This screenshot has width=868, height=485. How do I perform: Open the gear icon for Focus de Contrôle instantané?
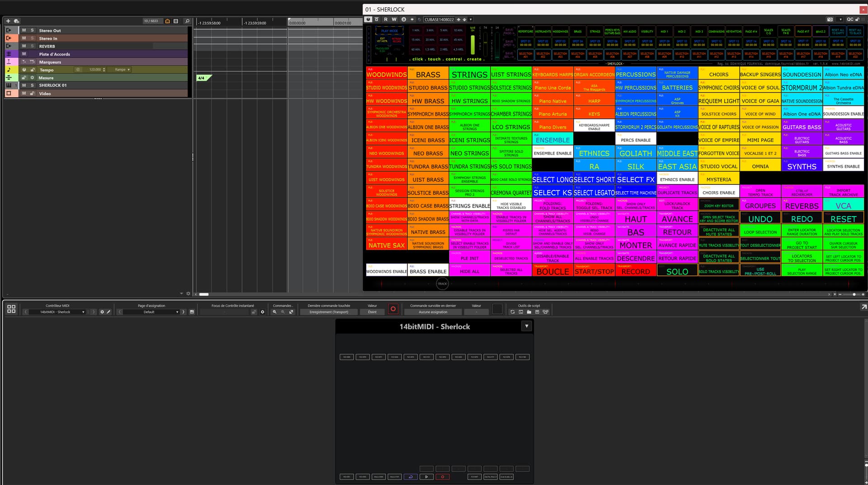(x=262, y=312)
